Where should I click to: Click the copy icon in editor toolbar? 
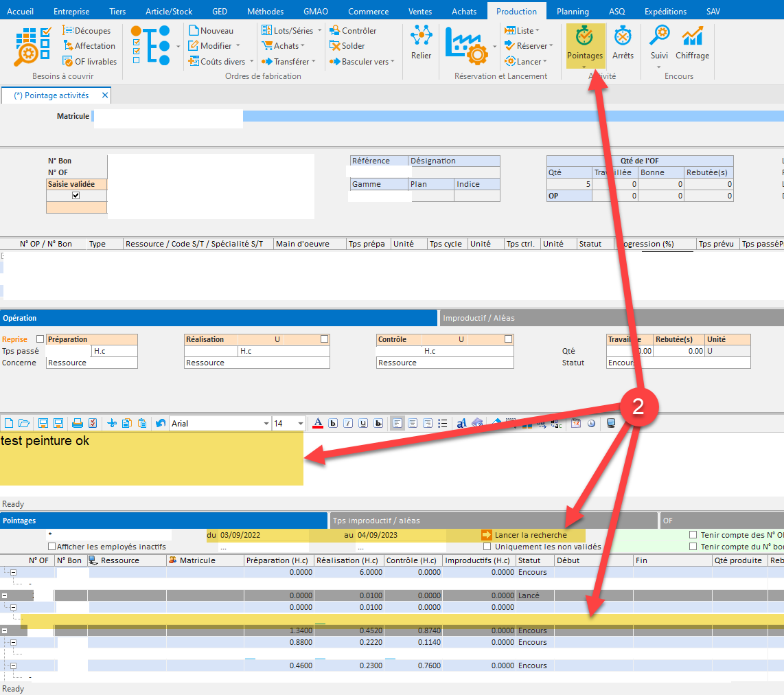pyautogui.click(x=126, y=424)
